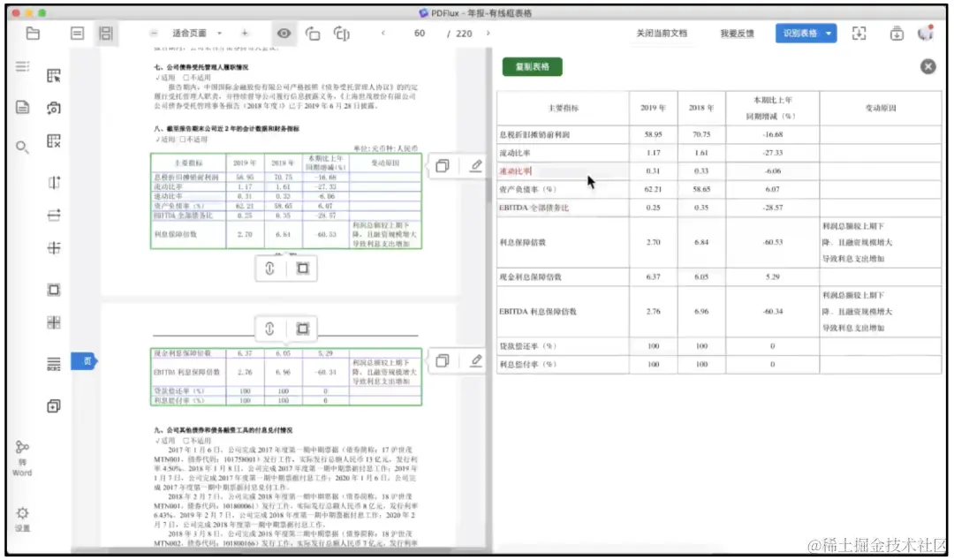Open the search magnifier in sidebar
954x560 pixels.
(x=22, y=147)
